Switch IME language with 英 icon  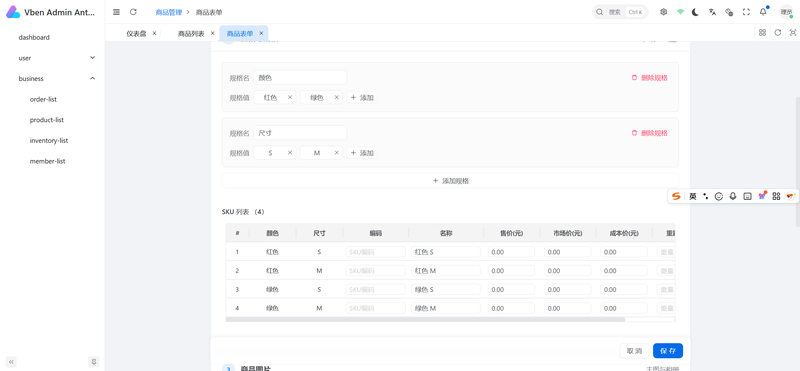[x=692, y=196]
